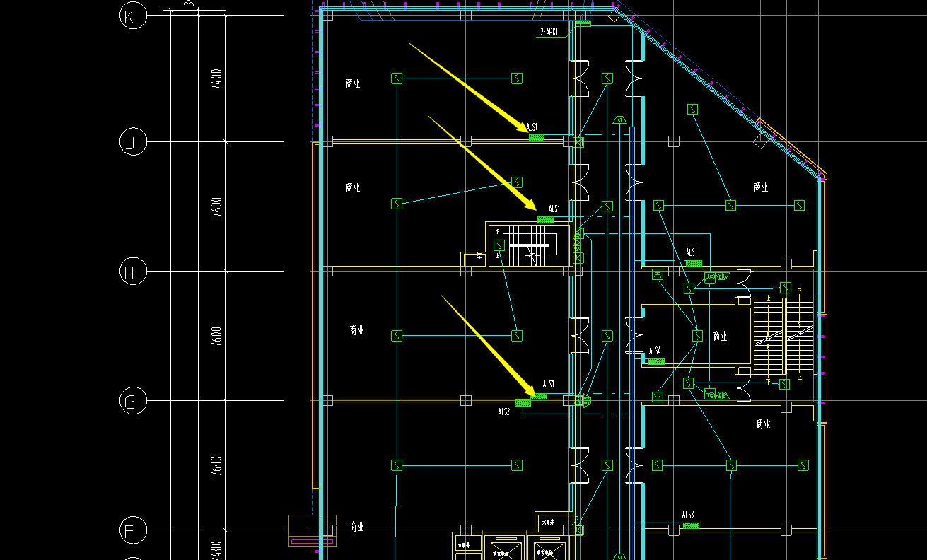Select the 7680 dimension text

pos(216,466)
